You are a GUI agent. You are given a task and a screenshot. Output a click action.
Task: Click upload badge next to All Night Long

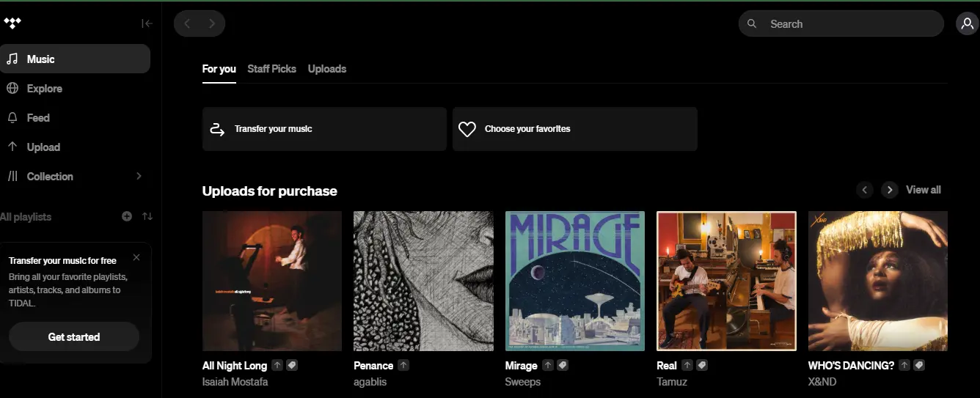(x=277, y=365)
